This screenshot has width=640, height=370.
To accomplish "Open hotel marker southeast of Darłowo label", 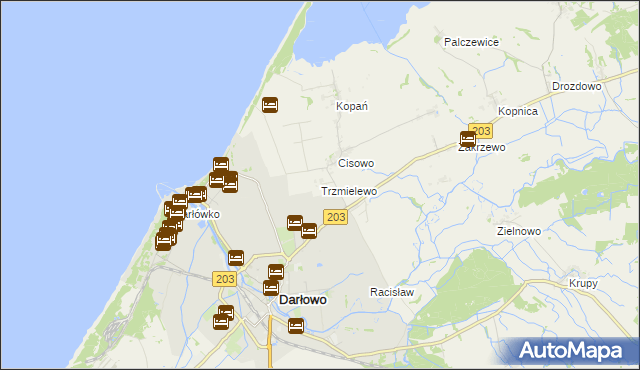I will click(x=296, y=326).
